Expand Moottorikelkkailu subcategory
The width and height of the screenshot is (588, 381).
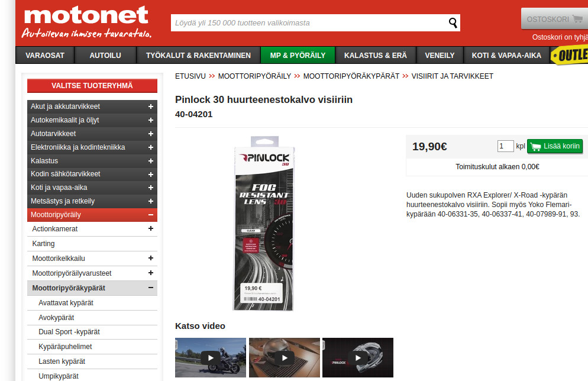point(151,258)
